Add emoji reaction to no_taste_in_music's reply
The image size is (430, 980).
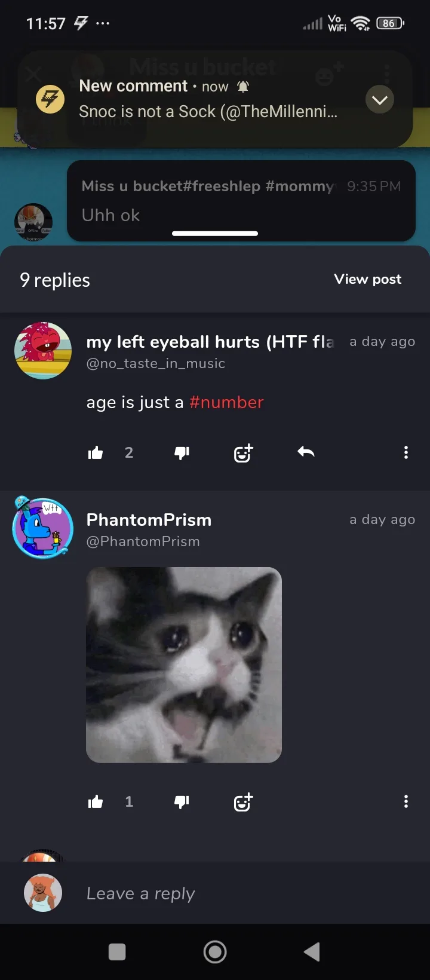point(243,454)
